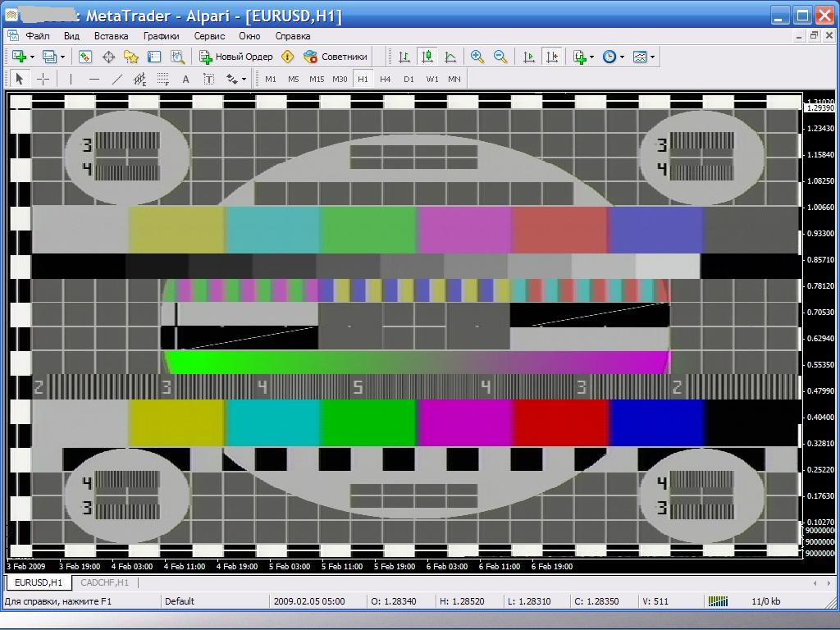
Task: Switch cursor to standard arrow mode
Action: tap(20, 80)
